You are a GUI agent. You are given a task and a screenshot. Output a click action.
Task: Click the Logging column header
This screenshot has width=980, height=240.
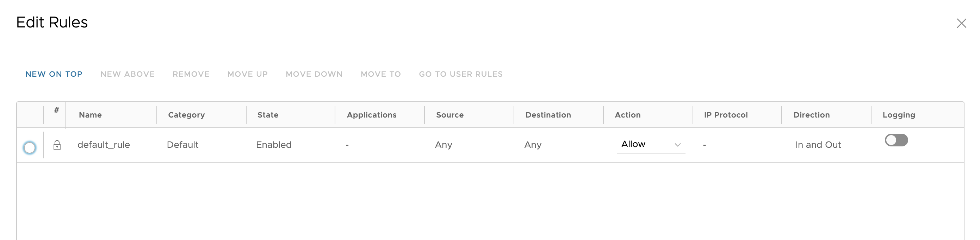click(899, 115)
